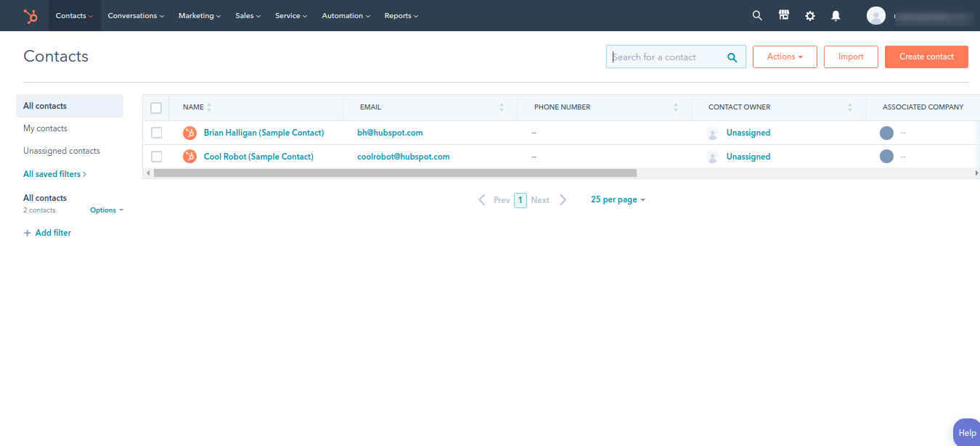This screenshot has height=446, width=980.
Task: Open the Reports menu
Action: point(401,15)
